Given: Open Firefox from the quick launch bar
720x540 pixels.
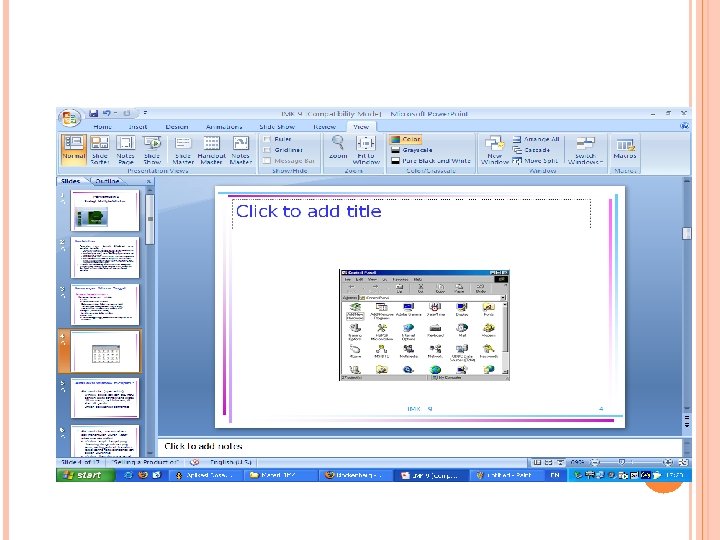Looking at the screenshot, I should (x=143, y=475).
